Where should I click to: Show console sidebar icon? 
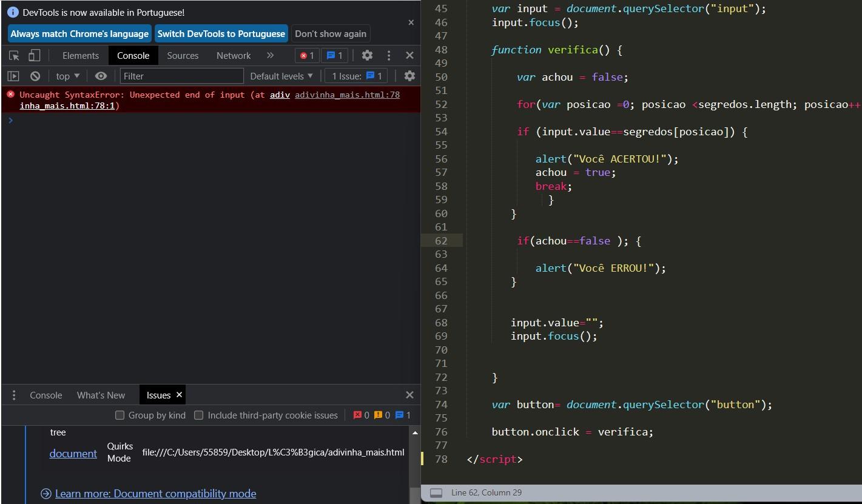13,76
